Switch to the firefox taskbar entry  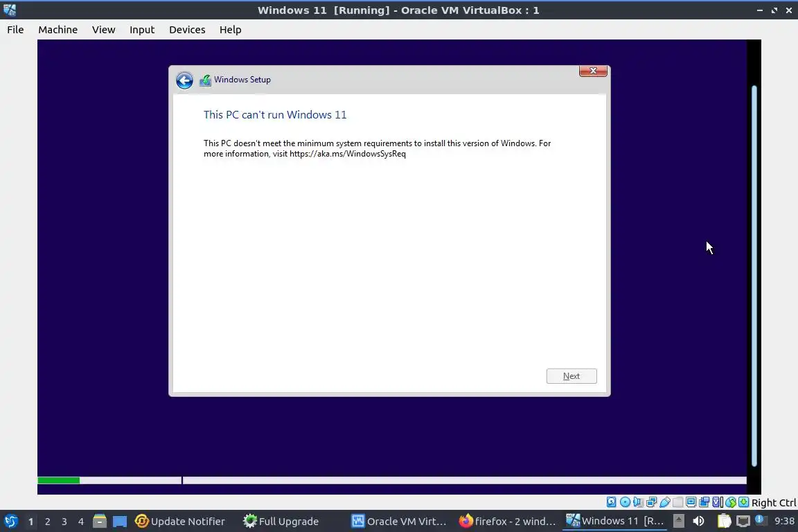click(507, 521)
